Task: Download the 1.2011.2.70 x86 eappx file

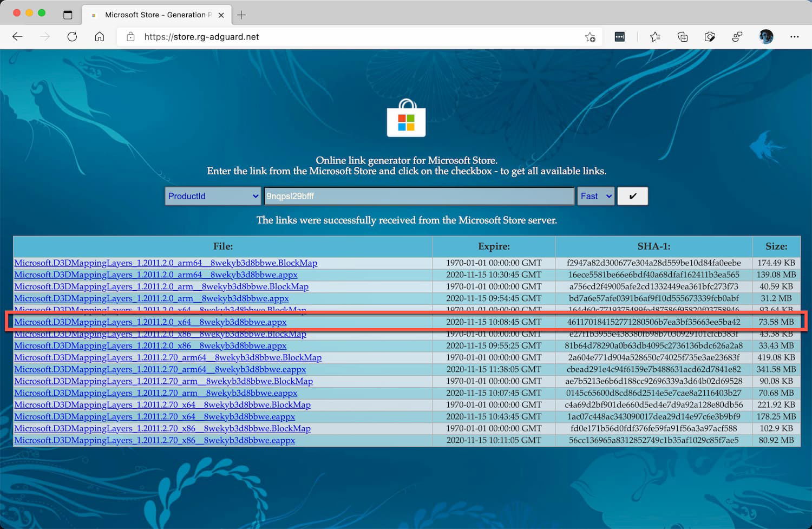Action: 155,441
